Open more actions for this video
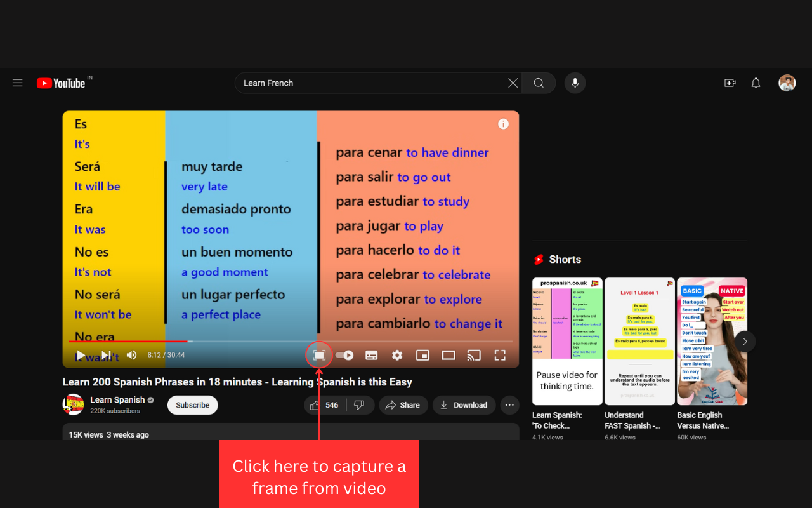Screen dimensions: 812x508 coord(509,404)
